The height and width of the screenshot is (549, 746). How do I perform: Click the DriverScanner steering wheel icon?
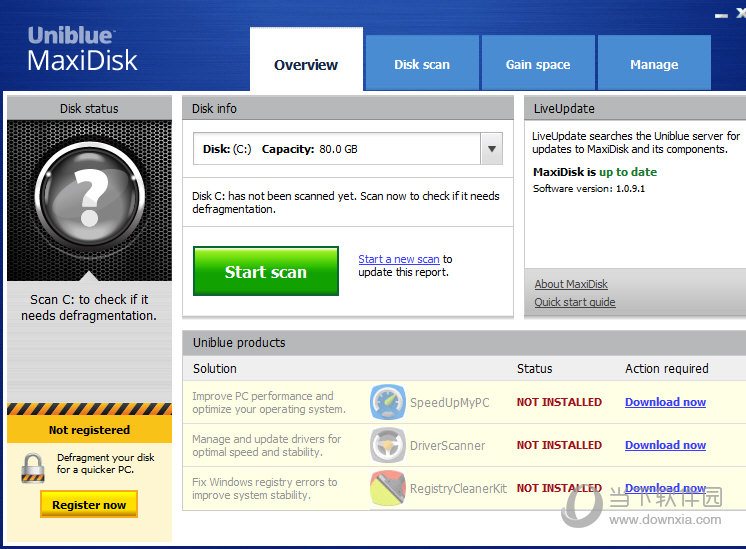(388, 445)
